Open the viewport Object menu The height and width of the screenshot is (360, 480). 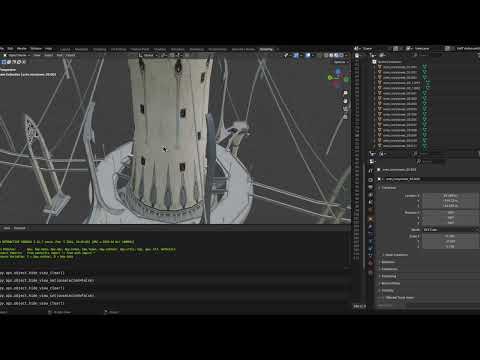[x=70, y=55]
